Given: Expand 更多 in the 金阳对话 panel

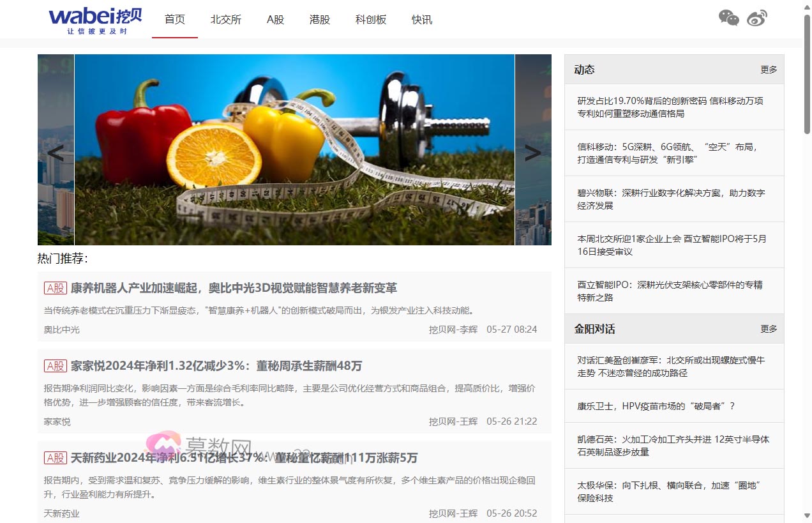Looking at the screenshot, I should [769, 329].
